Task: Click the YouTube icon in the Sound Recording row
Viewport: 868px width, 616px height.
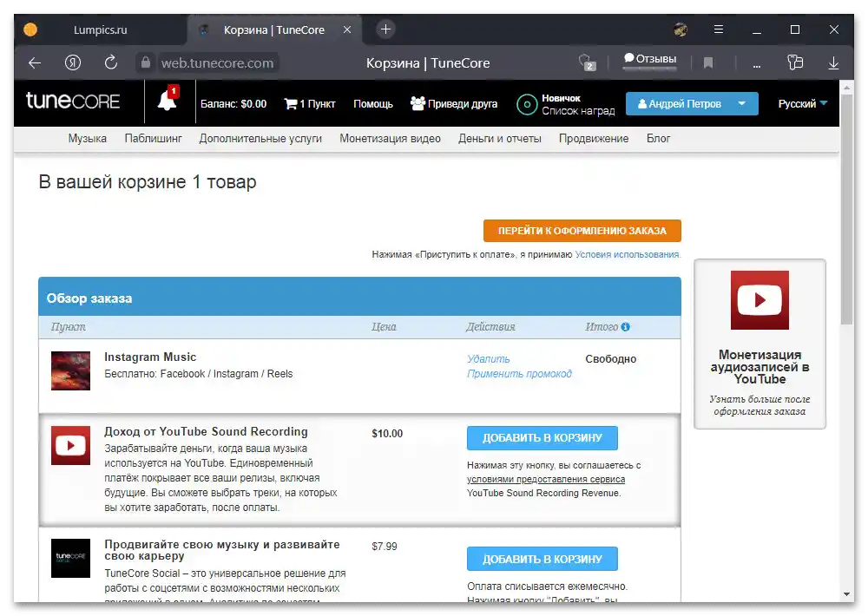Action: tap(70, 446)
